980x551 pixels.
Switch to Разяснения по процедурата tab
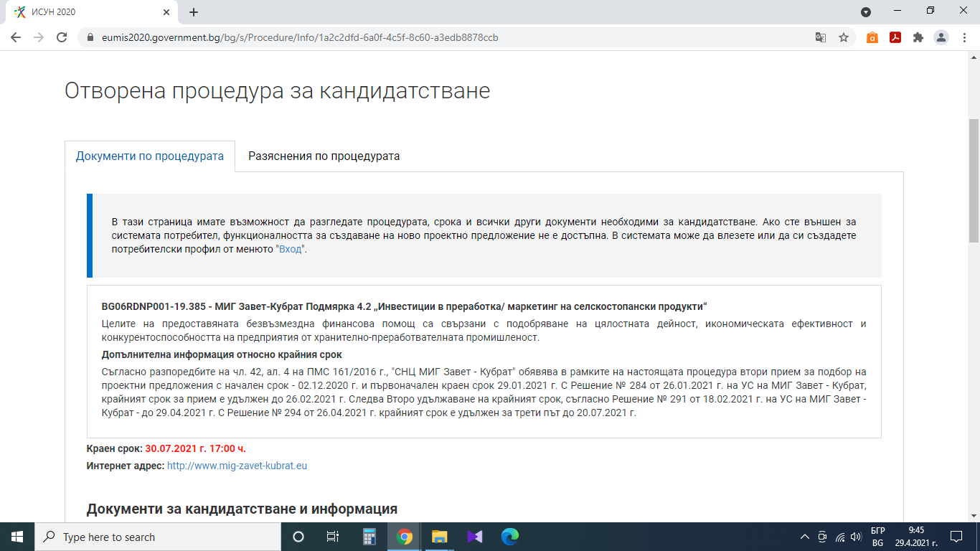(324, 156)
